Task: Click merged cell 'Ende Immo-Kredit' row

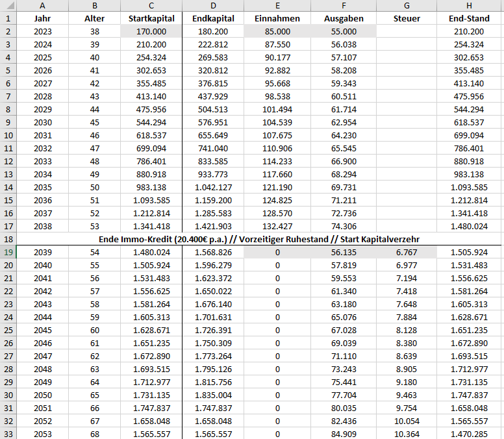Action: tap(259, 240)
